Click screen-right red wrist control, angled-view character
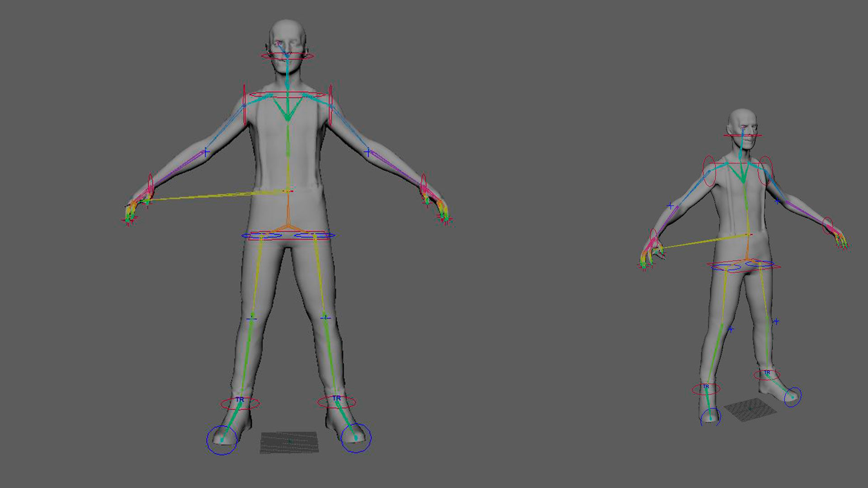 828,225
